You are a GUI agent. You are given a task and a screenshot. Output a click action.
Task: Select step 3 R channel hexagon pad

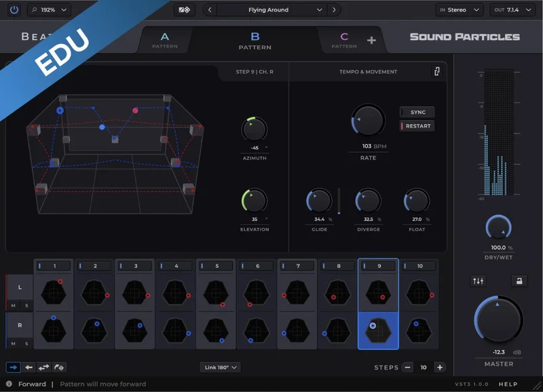pyautogui.click(x=135, y=331)
